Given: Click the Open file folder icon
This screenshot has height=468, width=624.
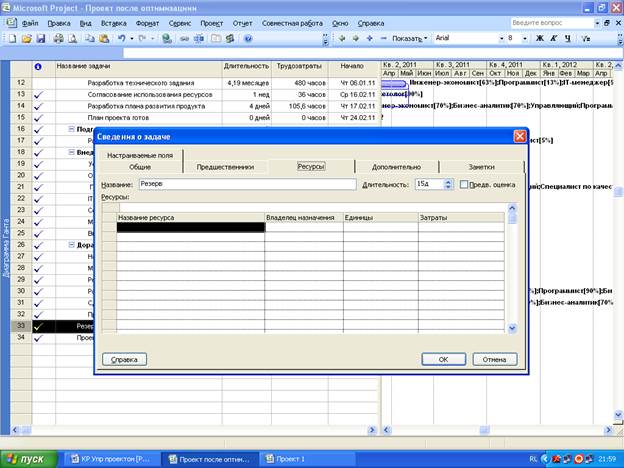Looking at the screenshot, I should pyautogui.click(x=26, y=38).
